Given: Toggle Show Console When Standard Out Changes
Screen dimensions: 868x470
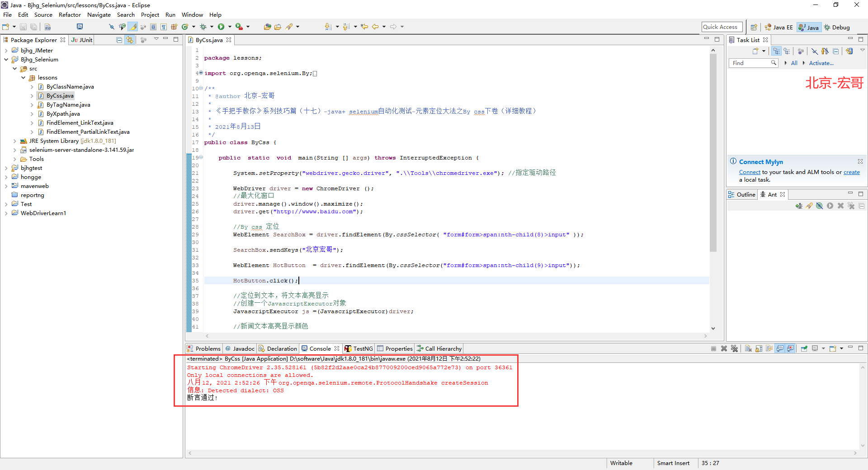Looking at the screenshot, I should pos(780,348).
